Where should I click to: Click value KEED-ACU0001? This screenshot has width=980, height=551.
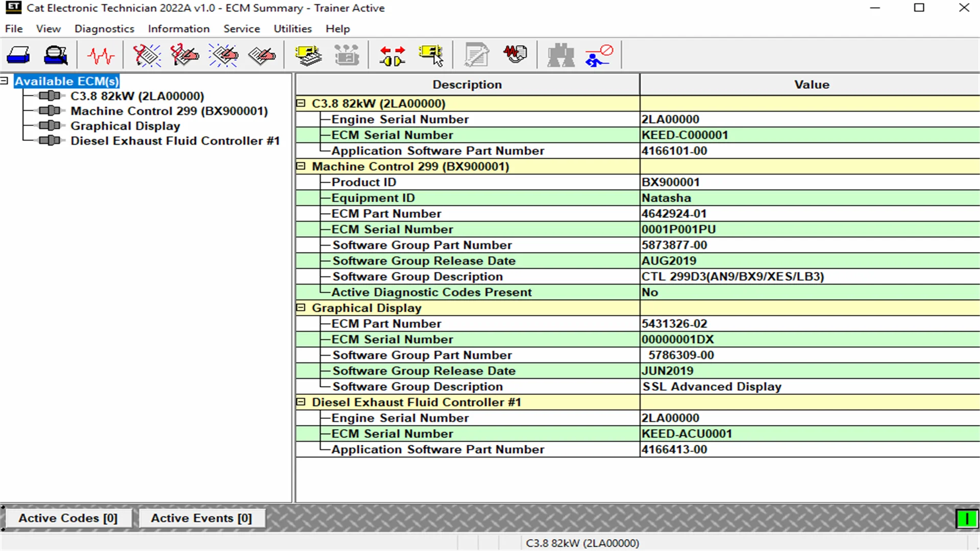687,434
